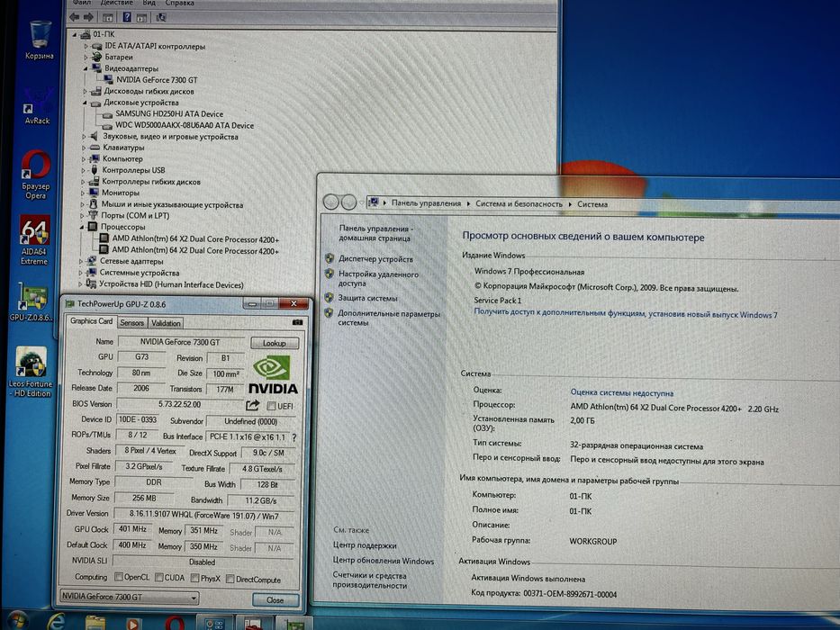
Task: Launch Браузер Opera from the desktop
Action: (36, 174)
